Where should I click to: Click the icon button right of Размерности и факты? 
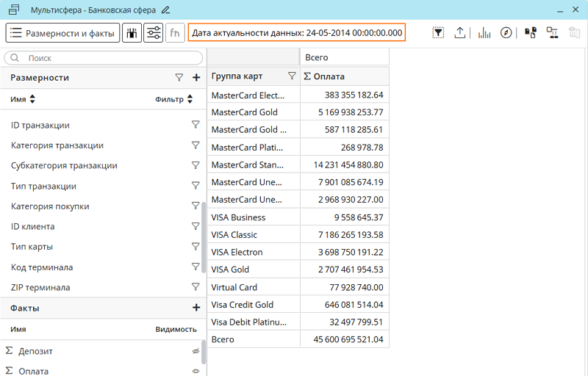click(x=132, y=33)
